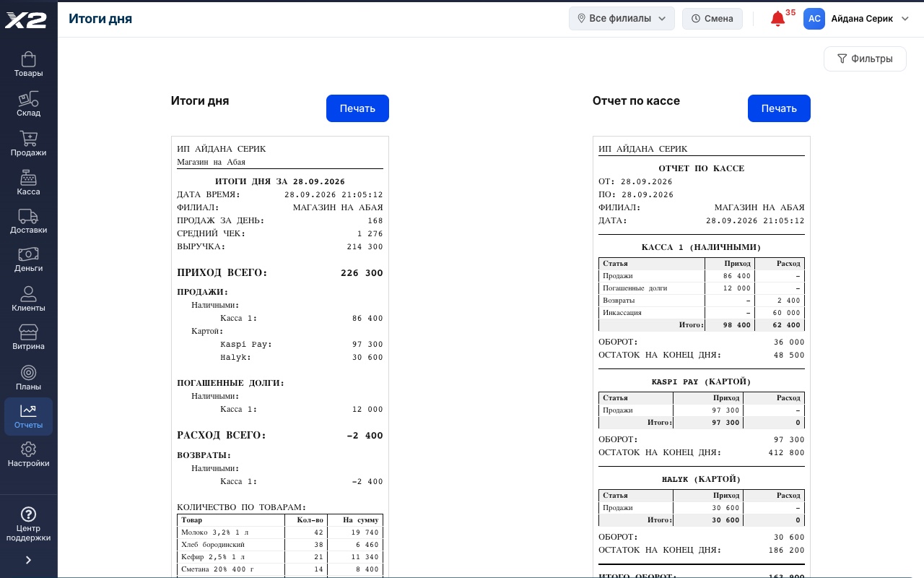Open the Деньги money section

pyautogui.click(x=28, y=259)
